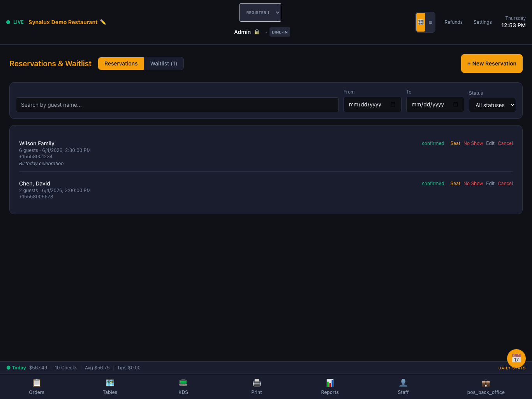Click confirmed status of Chen, David
532x399 pixels.
tap(433, 184)
